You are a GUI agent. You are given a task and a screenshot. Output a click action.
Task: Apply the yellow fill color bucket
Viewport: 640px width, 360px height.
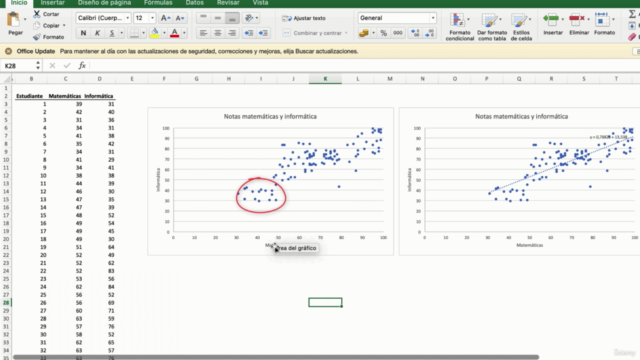point(155,33)
